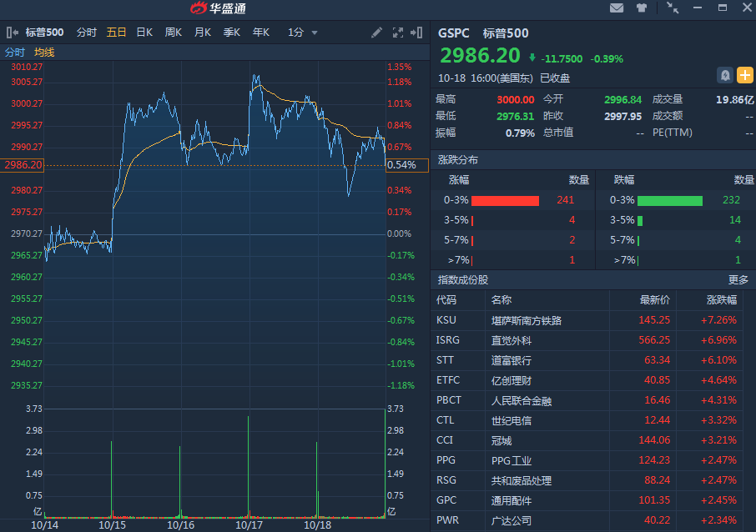This screenshot has height=532, width=756.
Task: Click the skin theme shirt icon
Action: [x=642, y=8]
